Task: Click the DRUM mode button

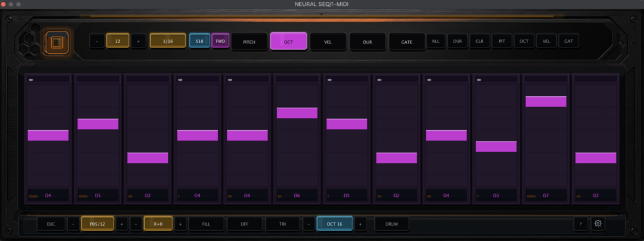Action: [x=392, y=224]
